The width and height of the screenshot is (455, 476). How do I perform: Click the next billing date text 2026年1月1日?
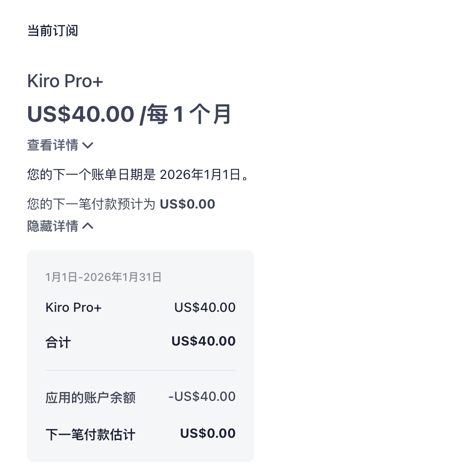(x=200, y=174)
